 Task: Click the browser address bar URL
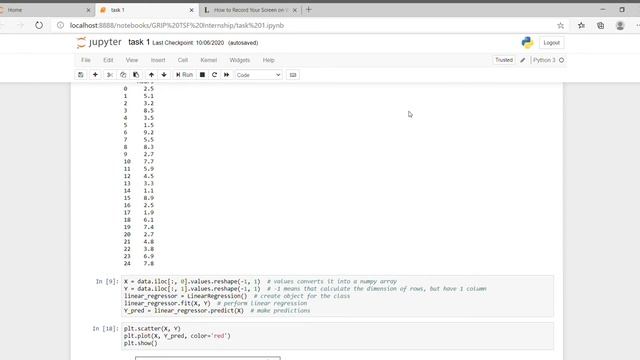(x=177, y=25)
